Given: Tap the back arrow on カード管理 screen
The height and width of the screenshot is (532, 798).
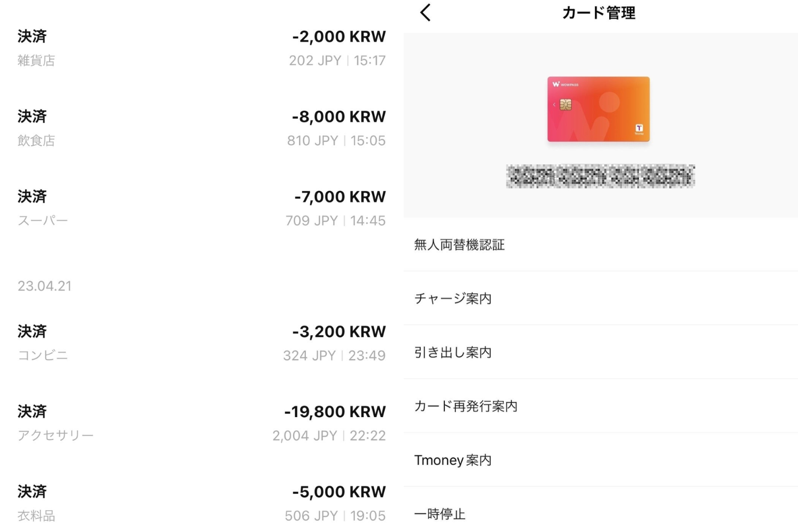Looking at the screenshot, I should coord(425,12).
